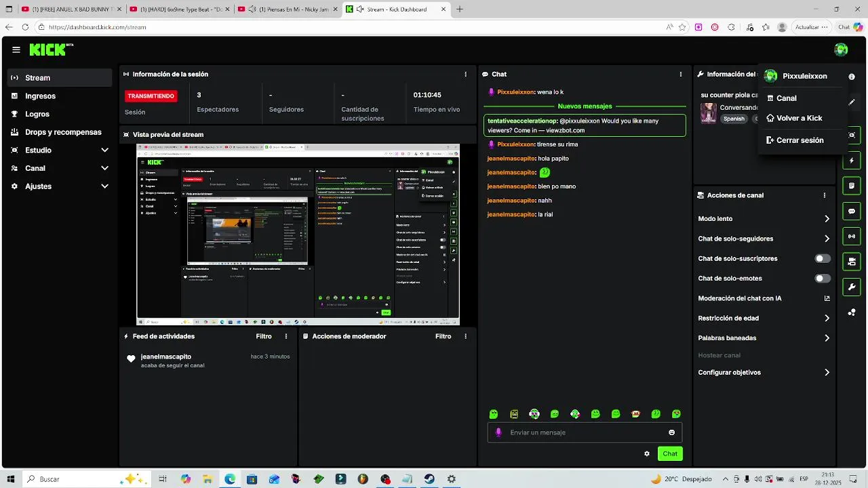Click the green Chat send button
868x488 pixels.
[x=670, y=453]
